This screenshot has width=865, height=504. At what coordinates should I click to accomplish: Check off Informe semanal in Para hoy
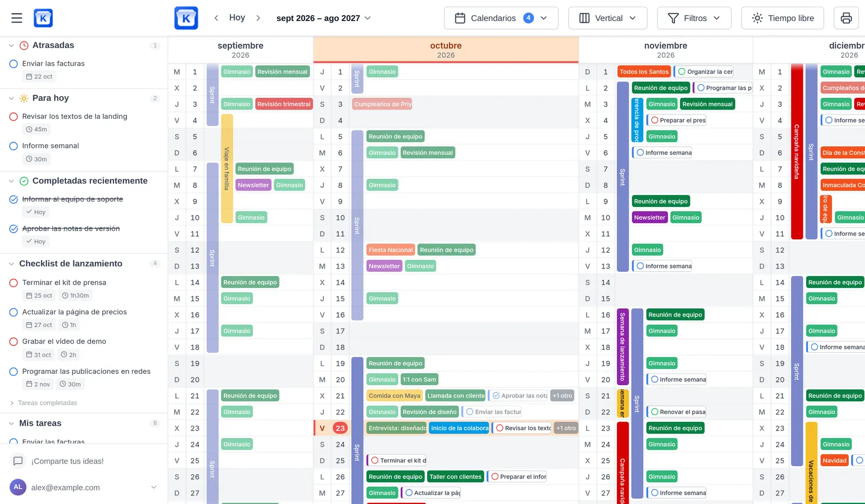pyautogui.click(x=14, y=146)
